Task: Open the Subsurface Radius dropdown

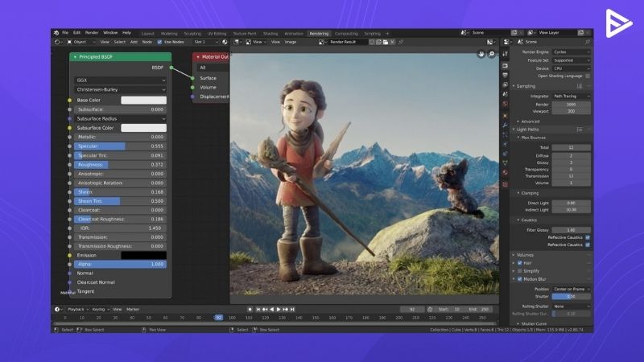Action: pos(120,118)
